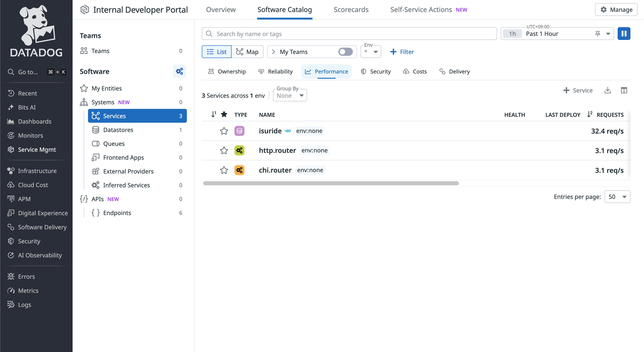Click the pause live updates button
The width and height of the screenshot is (644, 352).
[624, 34]
